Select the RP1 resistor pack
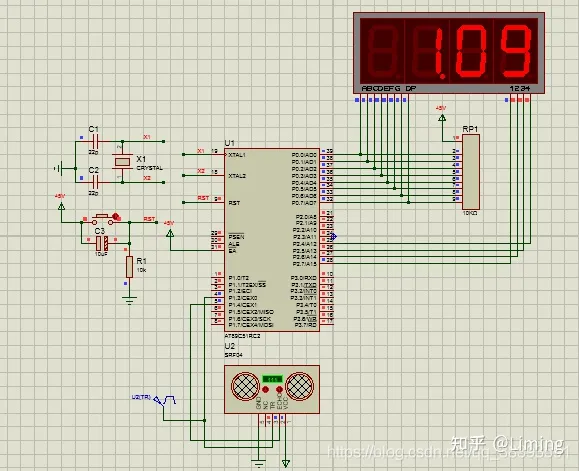Image resolution: width=579 pixels, height=471 pixels. point(471,172)
